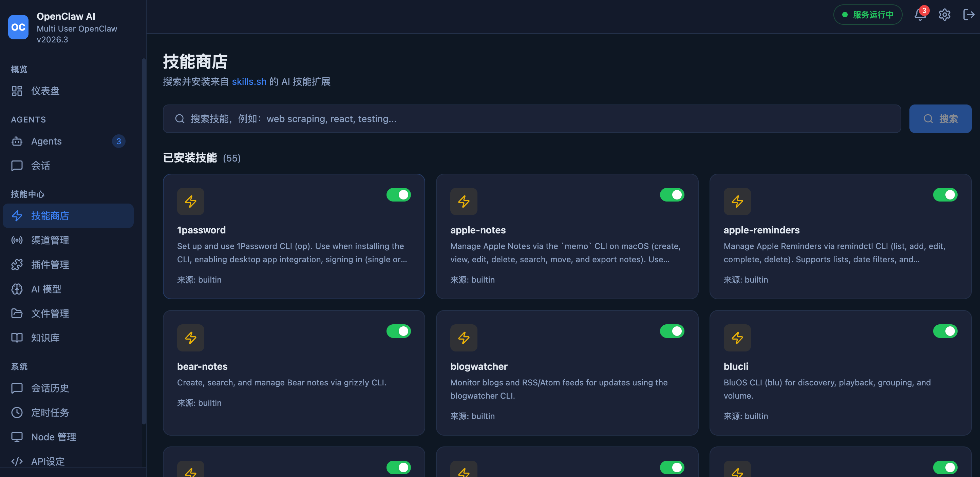Open Agents in the sidebar
Screen dimensions: 980x477
pyautogui.click(x=68, y=141)
